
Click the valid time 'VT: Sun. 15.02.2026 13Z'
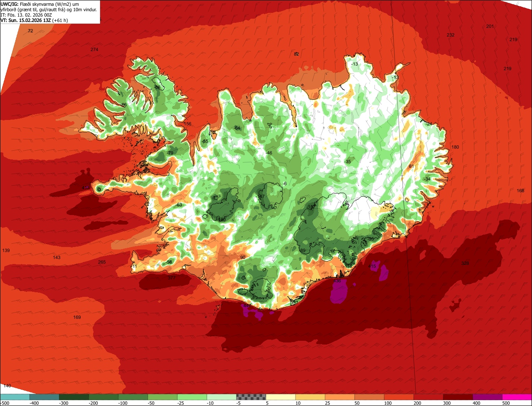[x=26, y=20]
